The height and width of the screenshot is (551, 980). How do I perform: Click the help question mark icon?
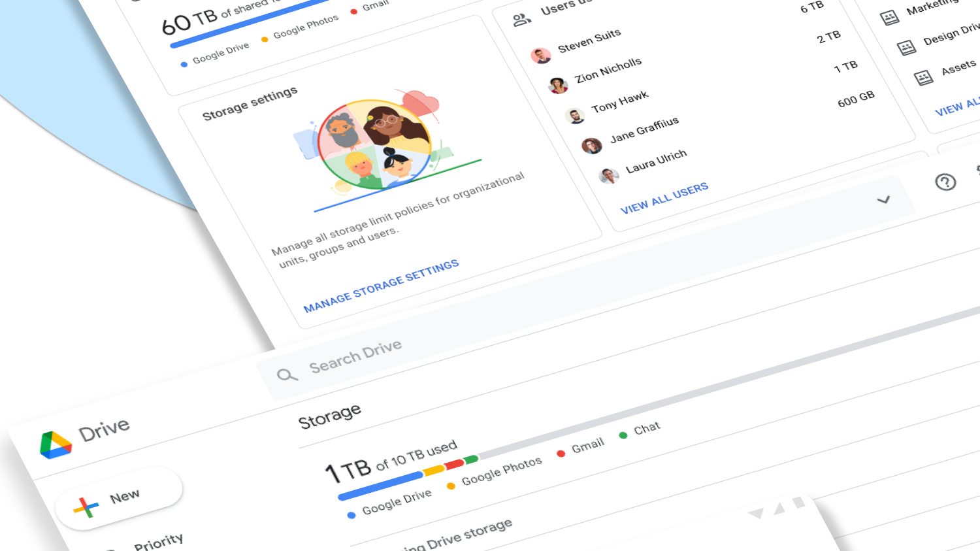pos(945,182)
